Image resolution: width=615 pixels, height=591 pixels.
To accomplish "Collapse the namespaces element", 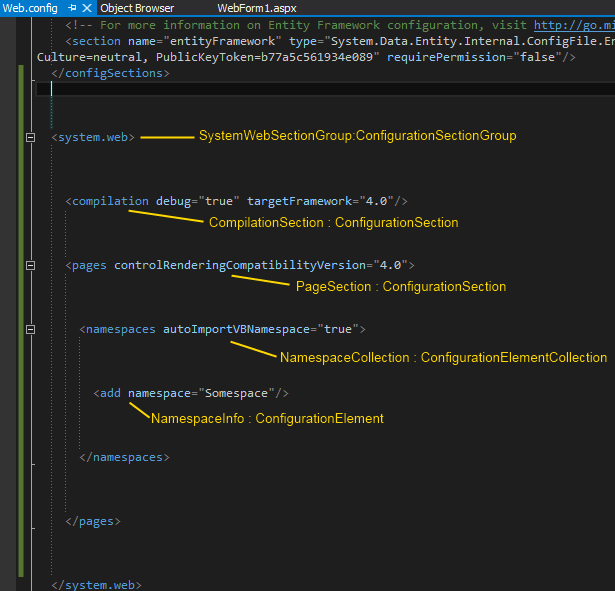I will pos(31,329).
